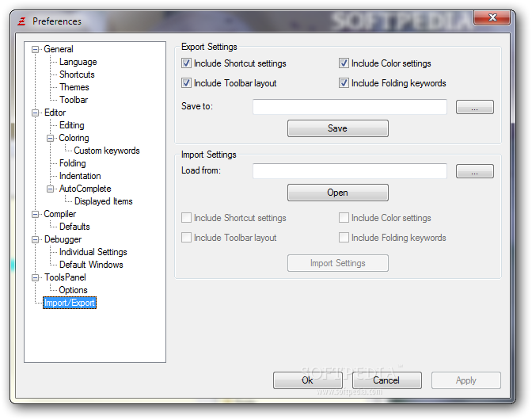Select the Editor tree label
Image resolution: width=532 pixels, height=420 pixels.
point(55,113)
